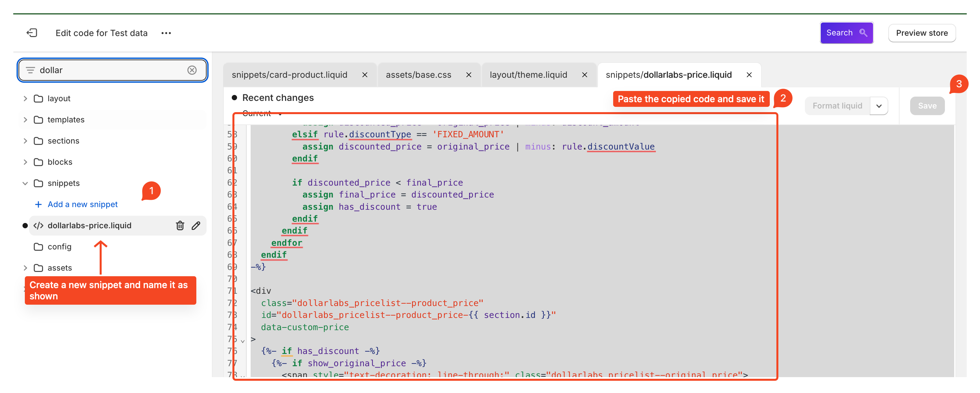Click Add a new snippet link
This screenshot has width=980, height=393.
point(82,204)
